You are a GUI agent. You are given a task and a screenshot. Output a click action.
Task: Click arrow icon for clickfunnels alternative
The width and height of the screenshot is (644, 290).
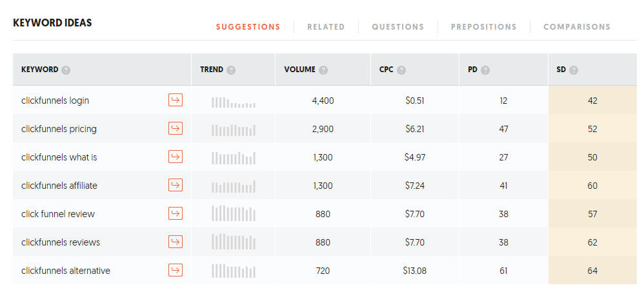[x=176, y=270]
